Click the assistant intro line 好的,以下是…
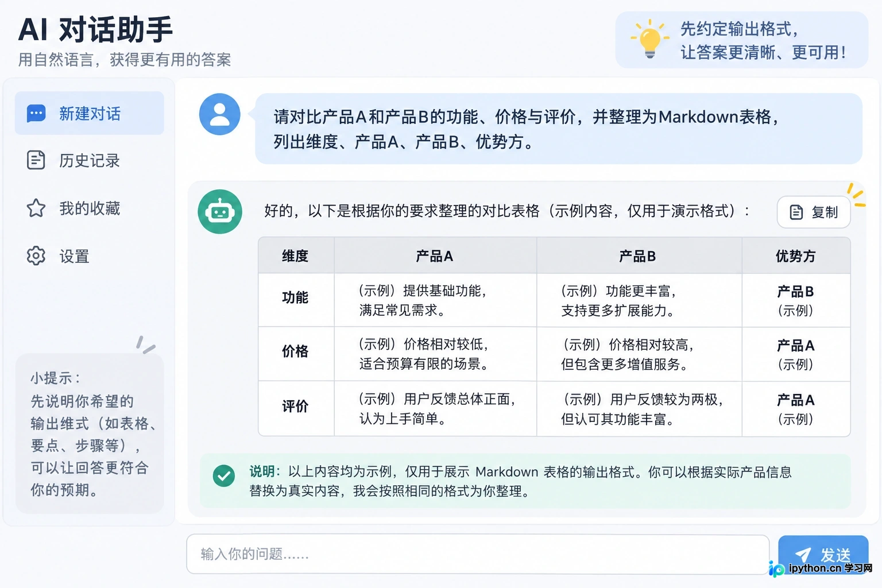 [x=506, y=211]
